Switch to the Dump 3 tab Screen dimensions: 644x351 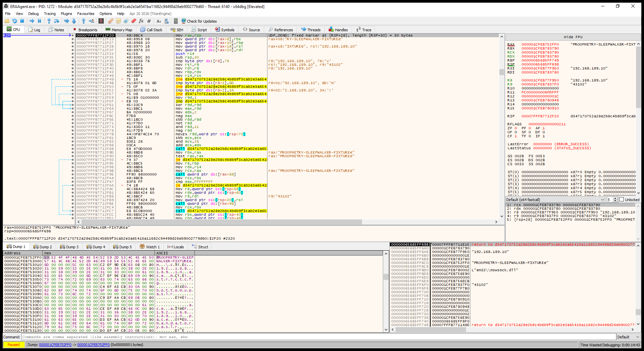coord(69,247)
